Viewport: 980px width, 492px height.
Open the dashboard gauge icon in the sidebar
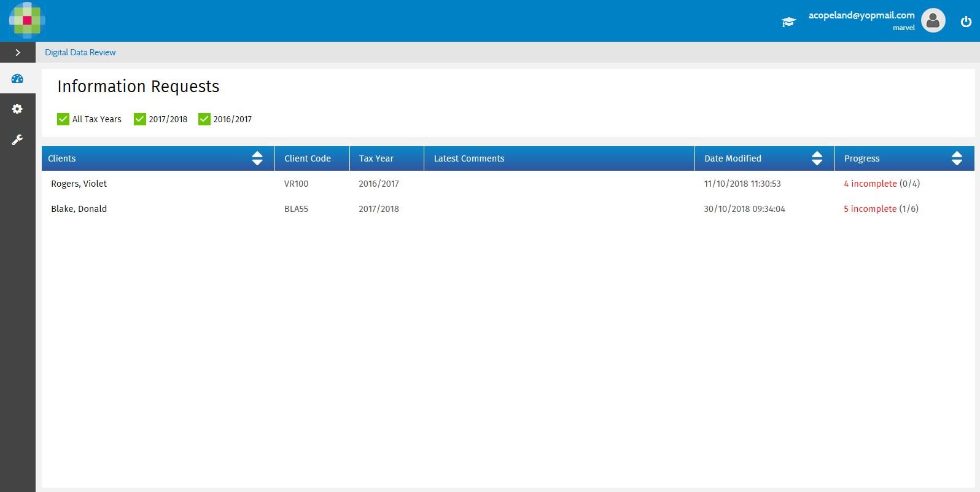coord(17,79)
